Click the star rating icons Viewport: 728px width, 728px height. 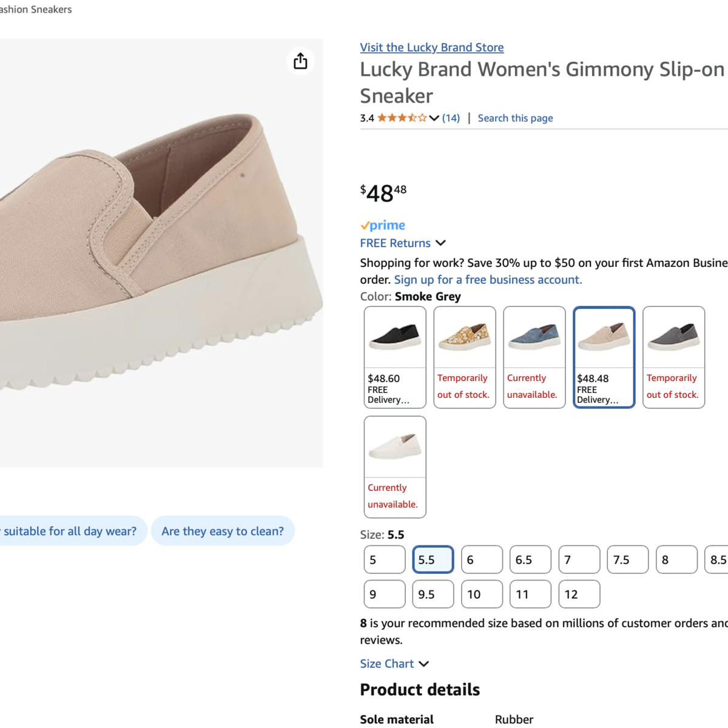tap(402, 118)
